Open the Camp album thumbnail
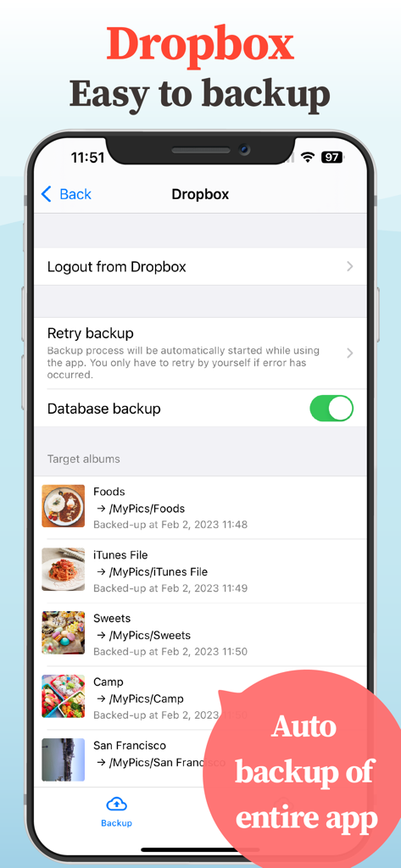Image resolution: width=401 pixels, height=868 pixels. coord(63,697)
